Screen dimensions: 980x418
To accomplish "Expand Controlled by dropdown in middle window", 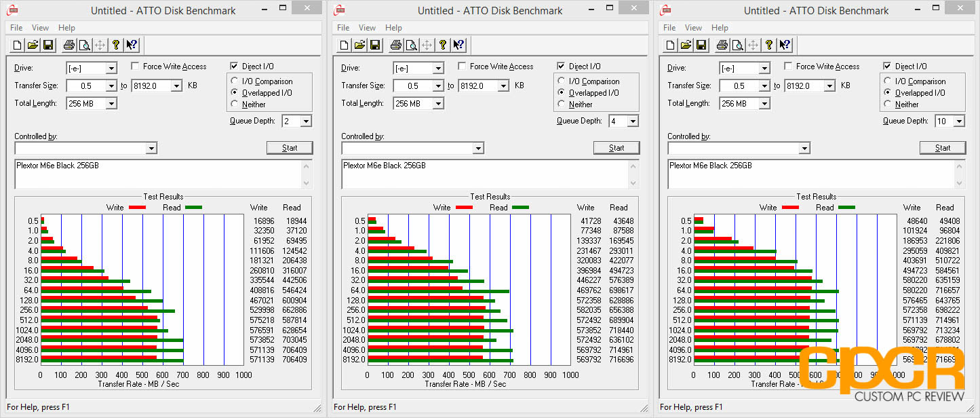I will point(478,149).
